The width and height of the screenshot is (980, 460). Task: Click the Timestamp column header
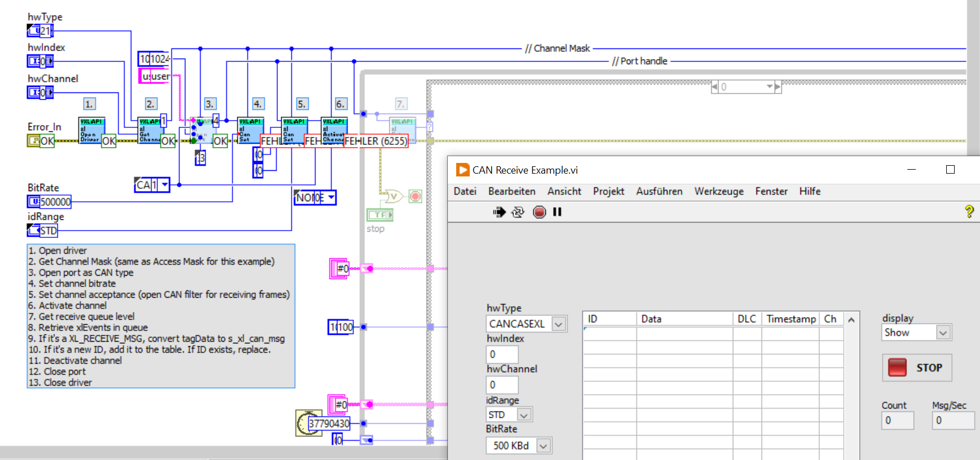(x=790, y=319)
